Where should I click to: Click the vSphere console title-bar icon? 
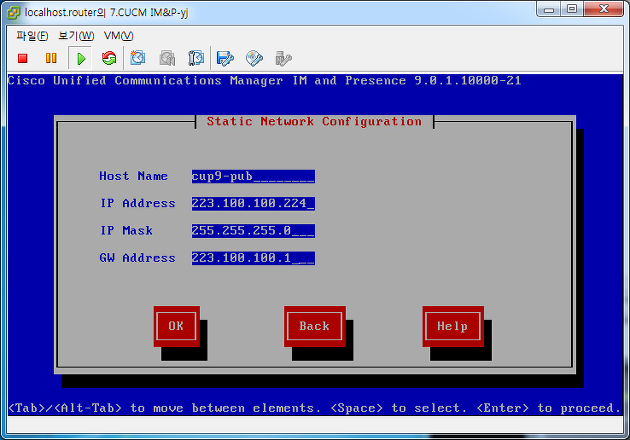(13, 12)
